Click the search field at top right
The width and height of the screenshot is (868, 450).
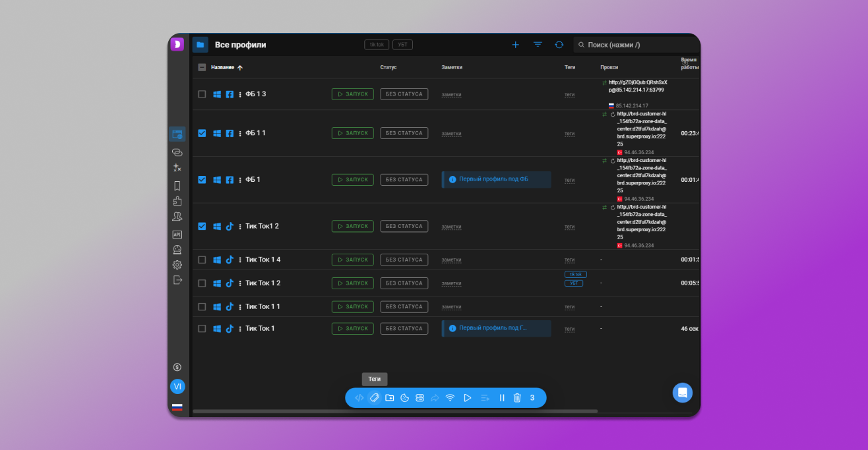click(x=633, y=45)
